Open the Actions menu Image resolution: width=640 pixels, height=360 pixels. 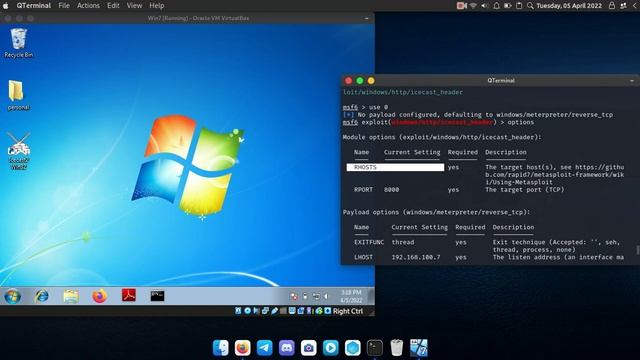[88, 6]
